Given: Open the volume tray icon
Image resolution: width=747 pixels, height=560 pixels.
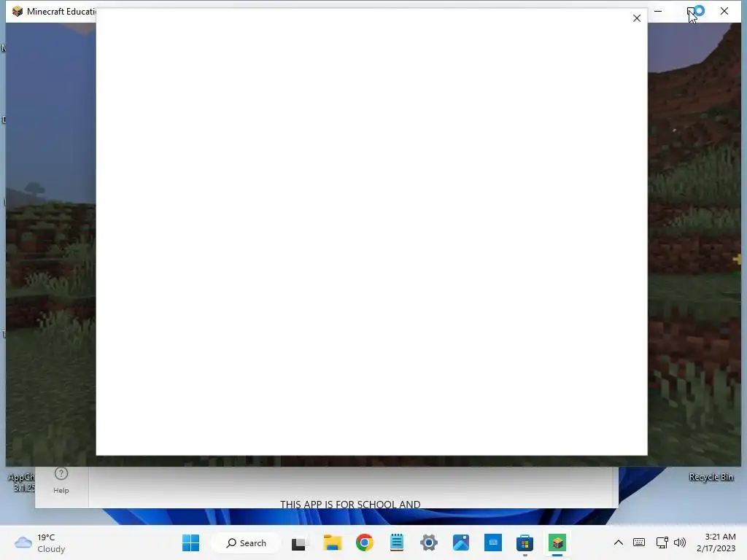Looking at the screenshot, I should coord(680,542).
